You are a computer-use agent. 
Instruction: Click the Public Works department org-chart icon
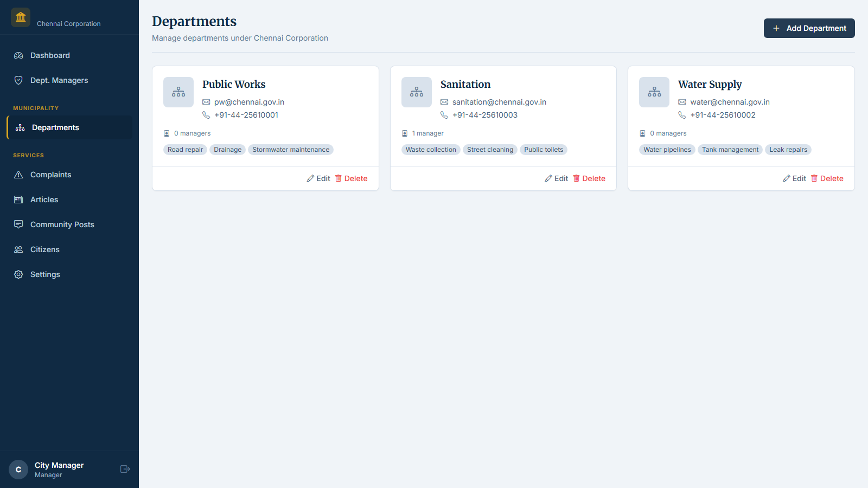coord(178,92)
